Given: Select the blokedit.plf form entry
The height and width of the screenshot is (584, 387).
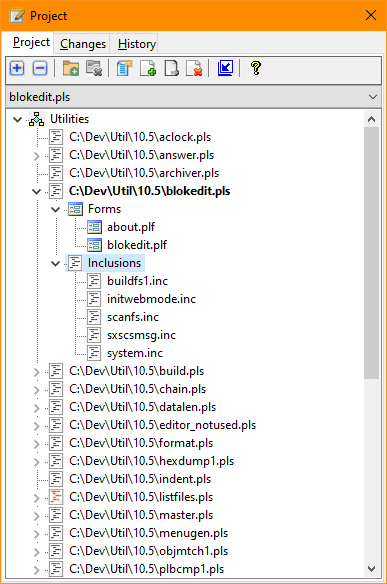Looking at the screenshot, I should (x=137, y=245).
